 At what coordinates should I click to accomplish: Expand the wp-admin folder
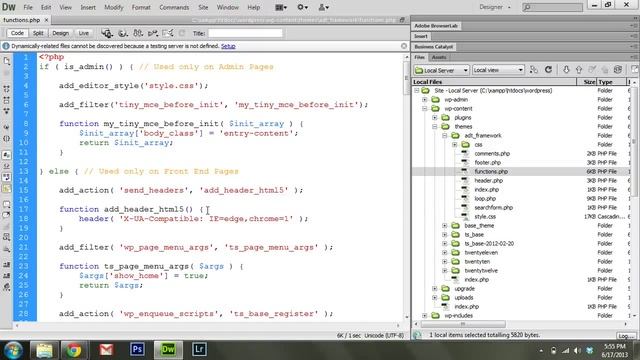coord(424,100)
